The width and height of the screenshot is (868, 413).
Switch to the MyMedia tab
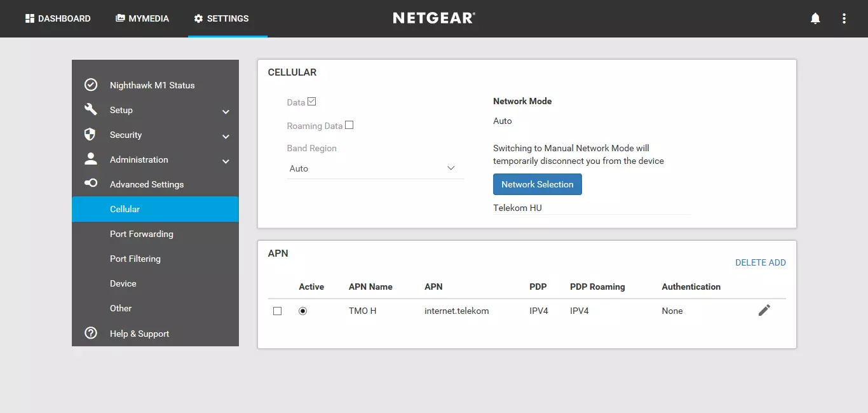(x=142, y=18)
